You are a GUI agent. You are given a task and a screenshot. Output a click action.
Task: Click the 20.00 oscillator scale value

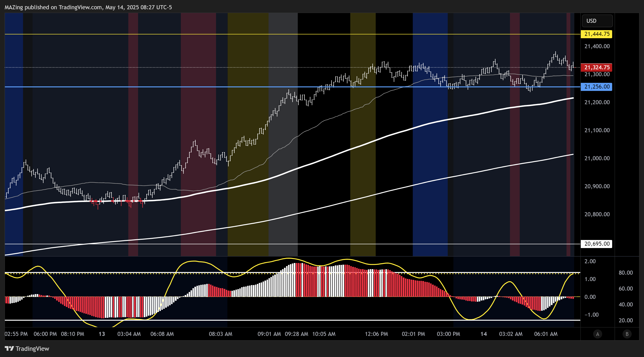coord(625,320)
